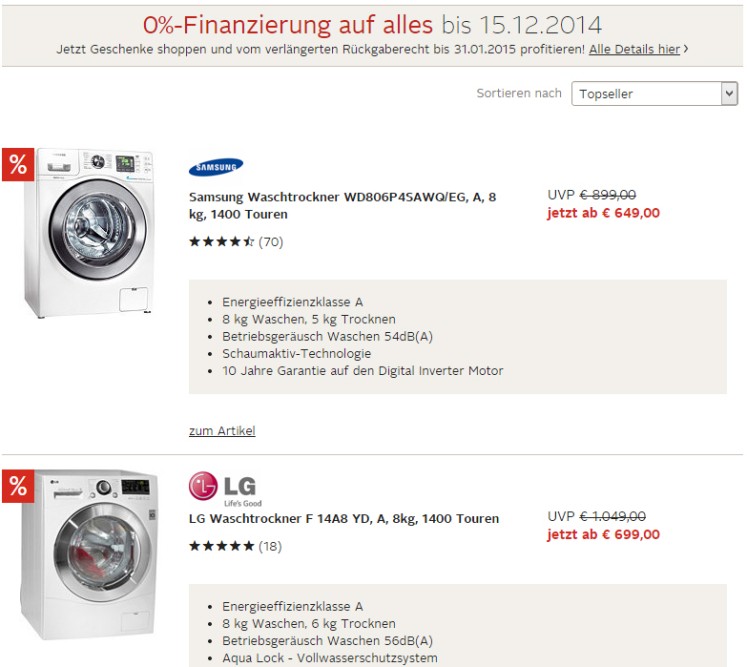The image size is (747, 667).
Task: Click the Samsung star rating
Action: tap(221, 242)
